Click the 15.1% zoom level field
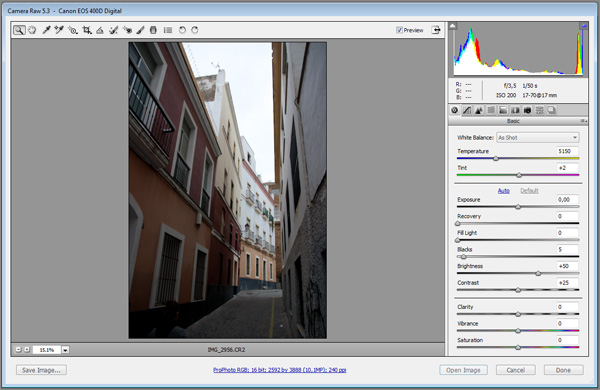This screenshot has height=390, width=600. tap(47, 349)
